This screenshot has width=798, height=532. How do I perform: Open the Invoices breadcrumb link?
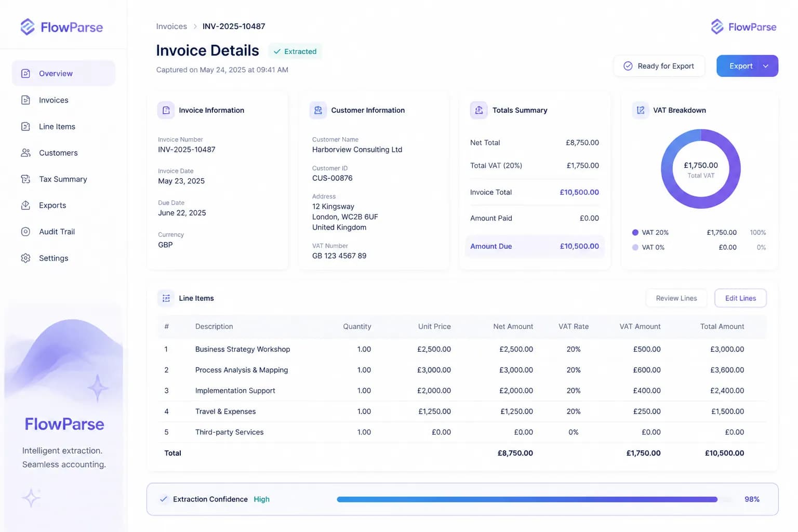(x=171, y=26)
